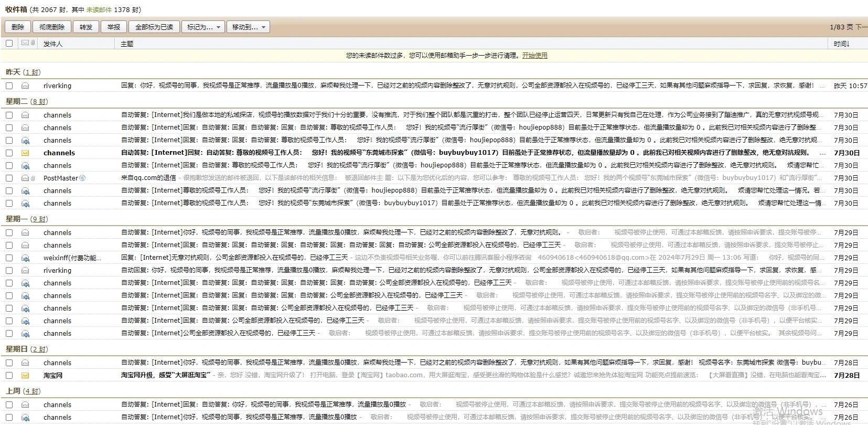Check the box for weixinff email

[x=9, y=258]
